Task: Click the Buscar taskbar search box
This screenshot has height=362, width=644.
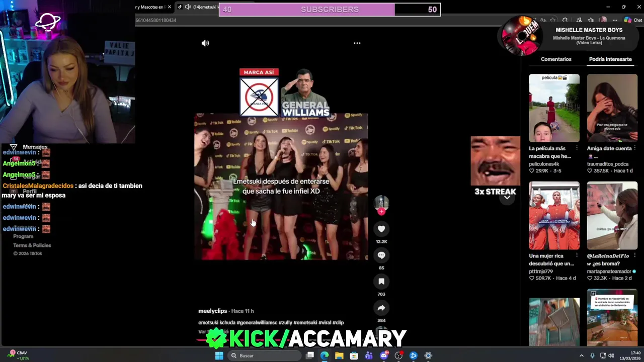Action: pyautogui.click(x=264, y=355)
